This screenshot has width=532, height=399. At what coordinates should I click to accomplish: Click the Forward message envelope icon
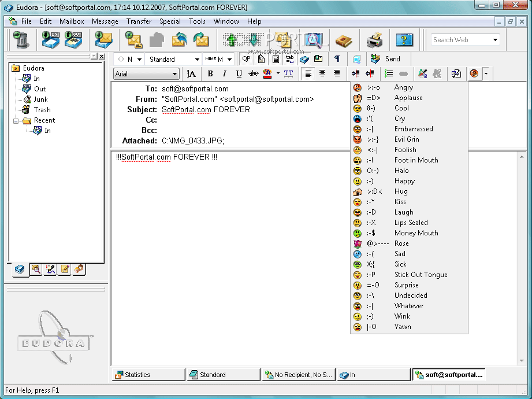(201, 40)
